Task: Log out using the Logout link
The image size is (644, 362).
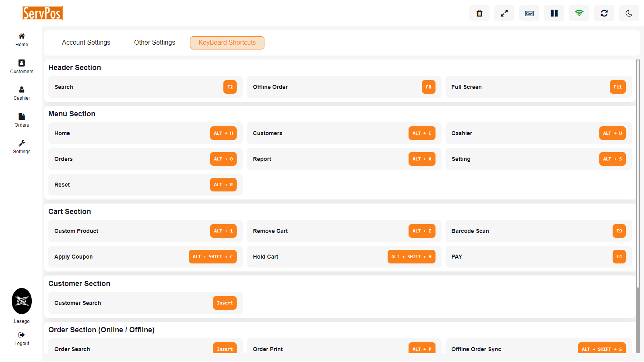Action: point(22,339)
